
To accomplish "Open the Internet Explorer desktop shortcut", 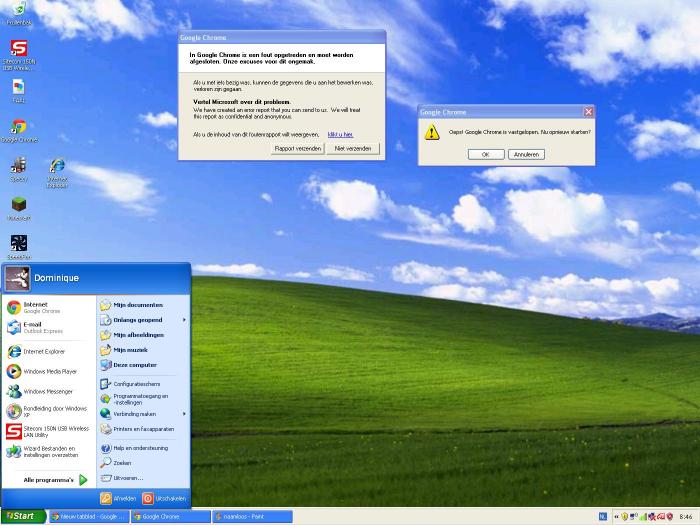I will [x=57, y=173].
